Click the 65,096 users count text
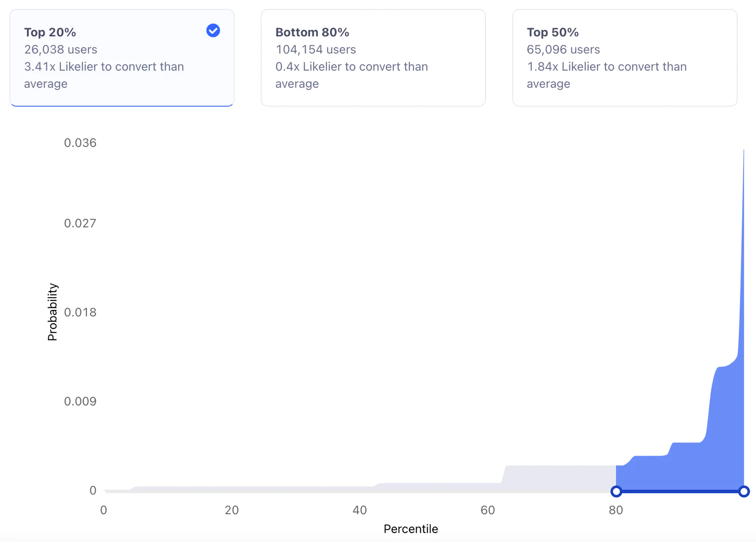756x542 pixels. point(563,50)
